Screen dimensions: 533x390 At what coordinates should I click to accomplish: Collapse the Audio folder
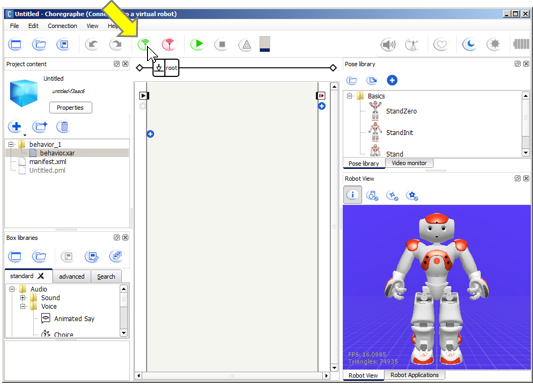coord(12,289)
